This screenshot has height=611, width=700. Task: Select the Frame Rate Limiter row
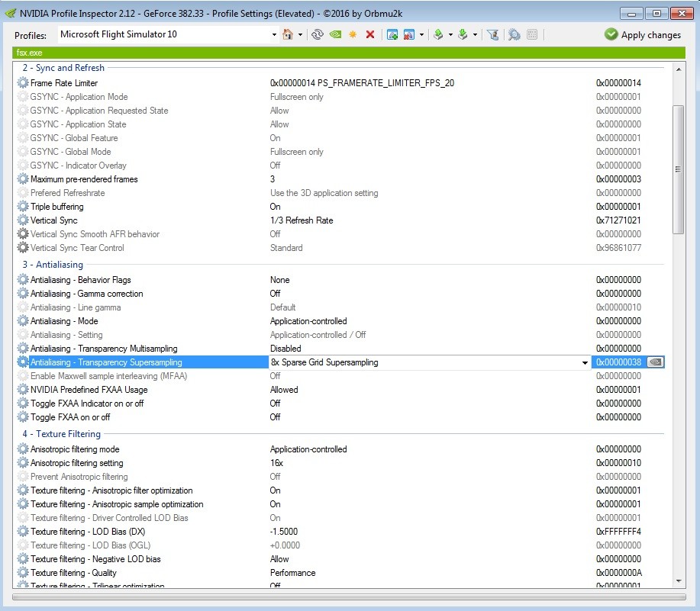340,83
